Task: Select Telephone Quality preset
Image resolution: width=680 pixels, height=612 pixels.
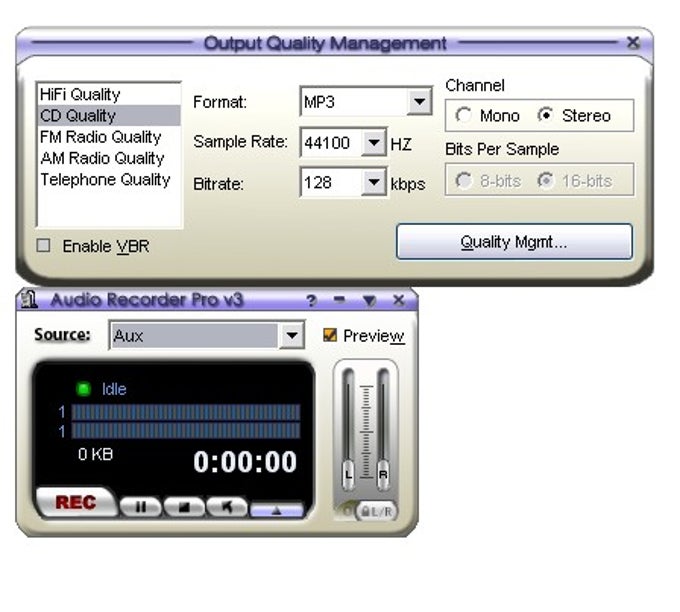Action: pos(108,179)
